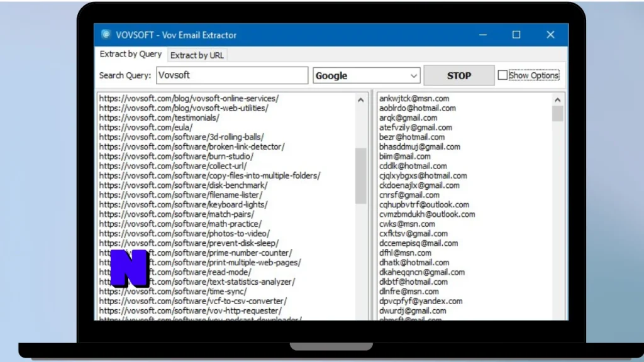Select the keyboard-lights URL
Screen dimensions: 644x362
tap(183, 204)
